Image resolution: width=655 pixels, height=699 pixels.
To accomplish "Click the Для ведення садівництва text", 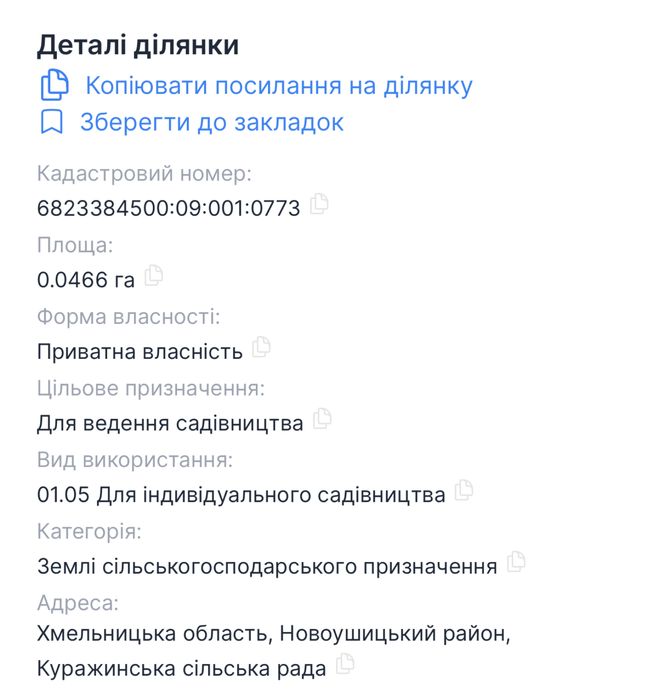I will 170,424.
